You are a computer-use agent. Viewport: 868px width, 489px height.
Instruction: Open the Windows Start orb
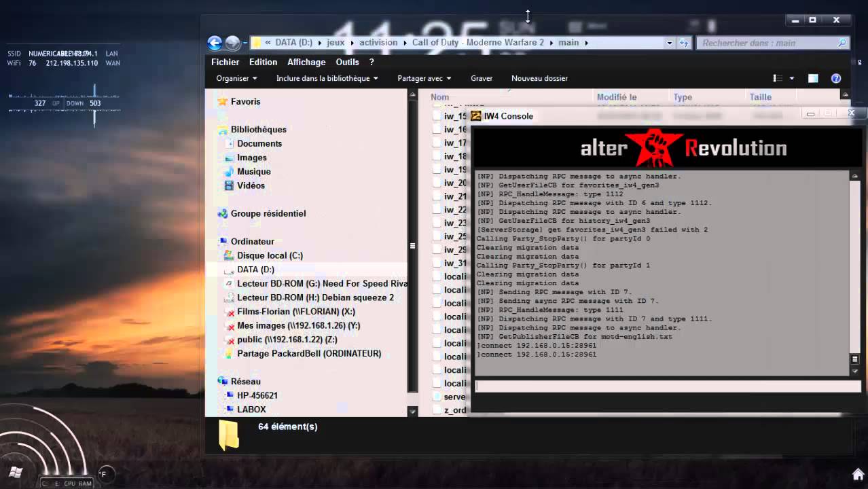tap(16, 473)
